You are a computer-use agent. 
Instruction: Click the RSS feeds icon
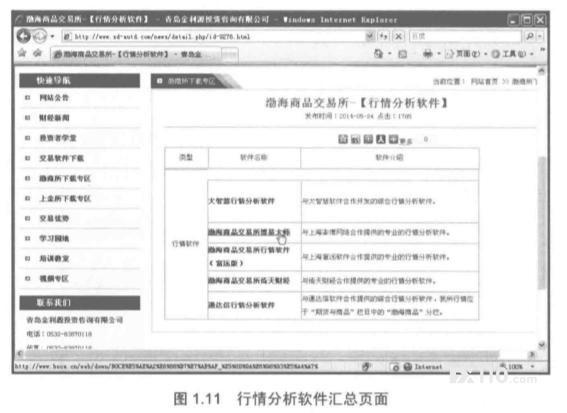[x=402, y=54]
